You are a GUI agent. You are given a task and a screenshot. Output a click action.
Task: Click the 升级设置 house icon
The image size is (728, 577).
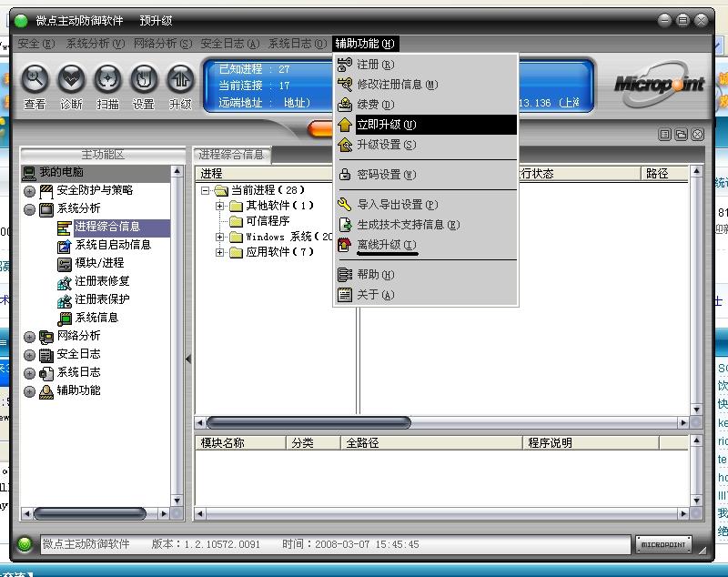(x=345, y=145)
